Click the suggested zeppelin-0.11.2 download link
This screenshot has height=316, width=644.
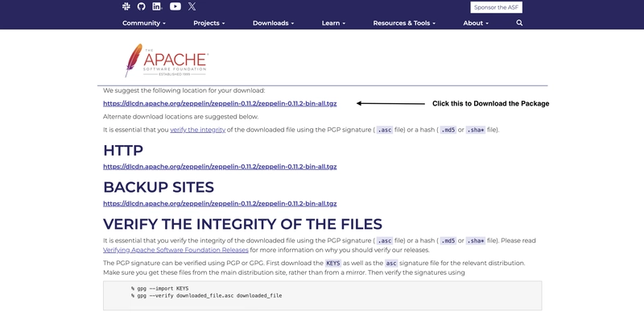[x=220, y=104]
